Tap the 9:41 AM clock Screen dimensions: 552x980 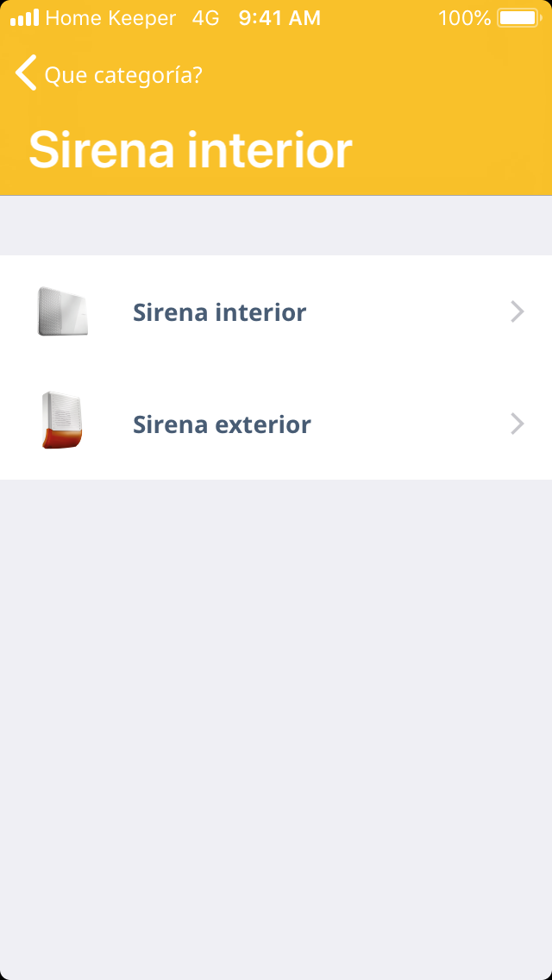279,18
